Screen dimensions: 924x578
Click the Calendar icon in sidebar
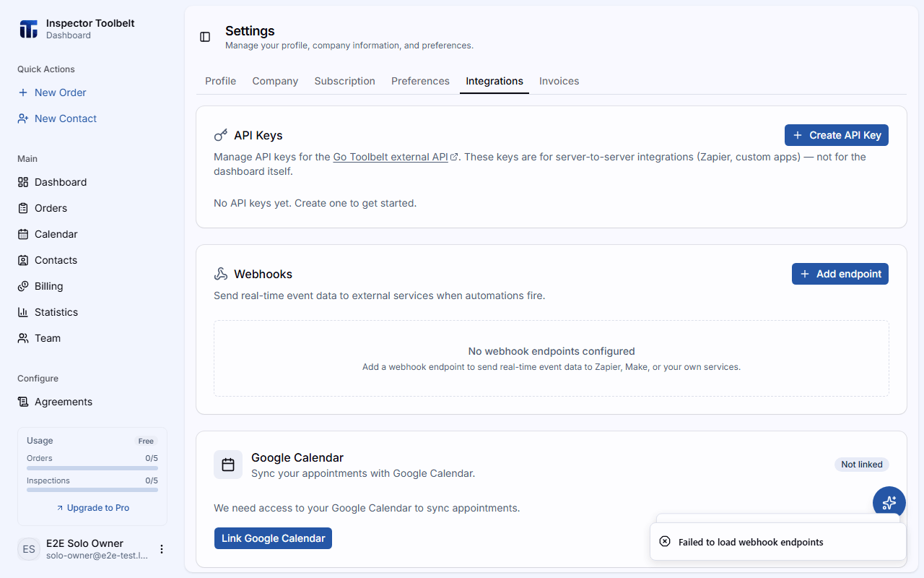pos(23,234)
